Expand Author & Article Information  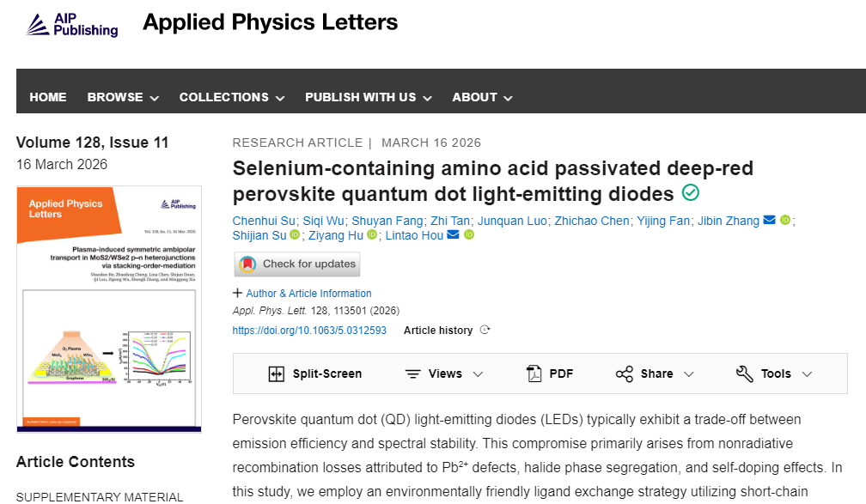click(x=302, y=294)
